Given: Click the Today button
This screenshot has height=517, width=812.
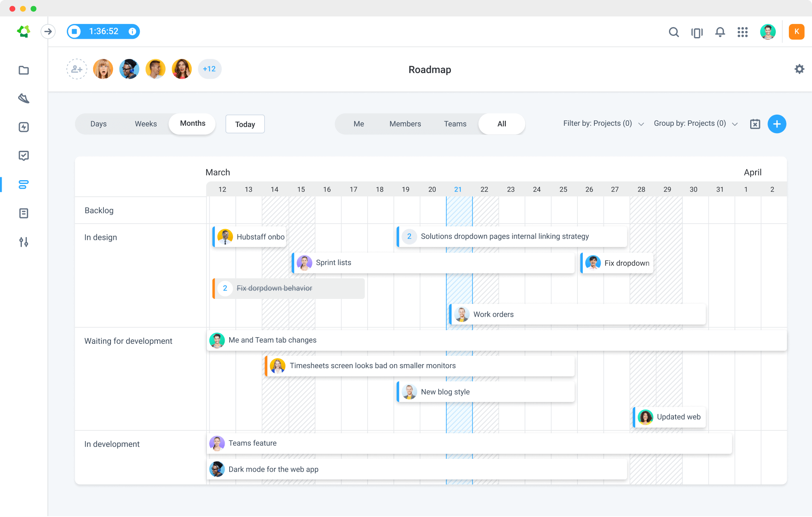Looking at the screenshot, I should tap(245, 124).
